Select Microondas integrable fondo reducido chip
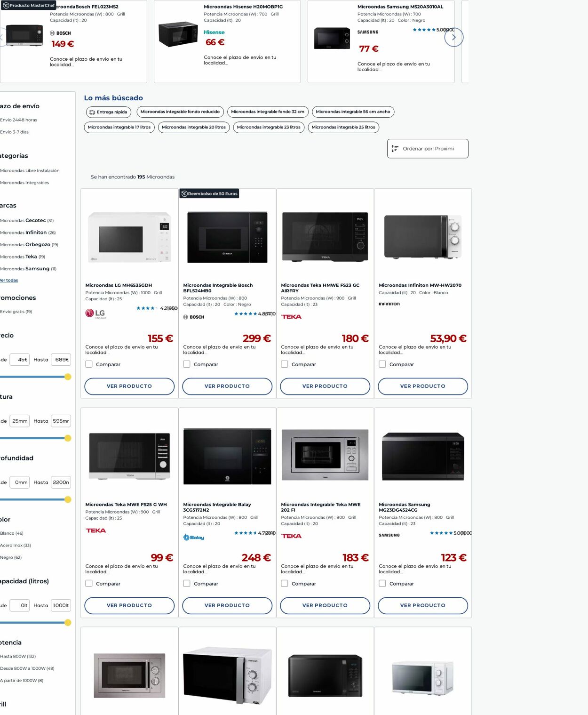This screenshot has width=588, height=715. 180,112
